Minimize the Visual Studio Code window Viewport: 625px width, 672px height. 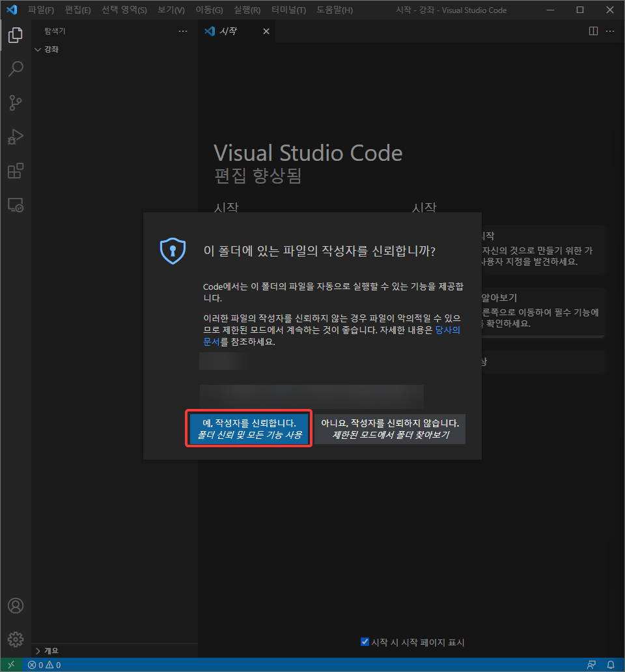coord(551,9)
